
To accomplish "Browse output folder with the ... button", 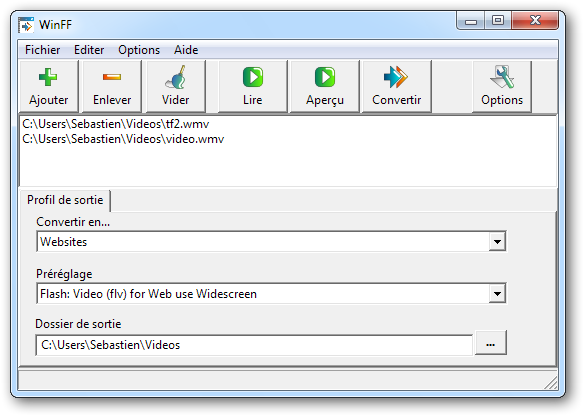I will [491, 344].
